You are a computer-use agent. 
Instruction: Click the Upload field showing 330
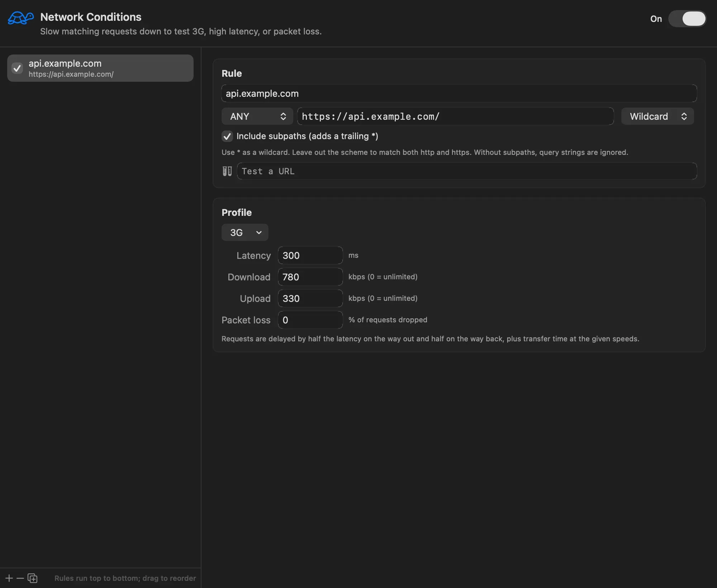coord(310,298)
